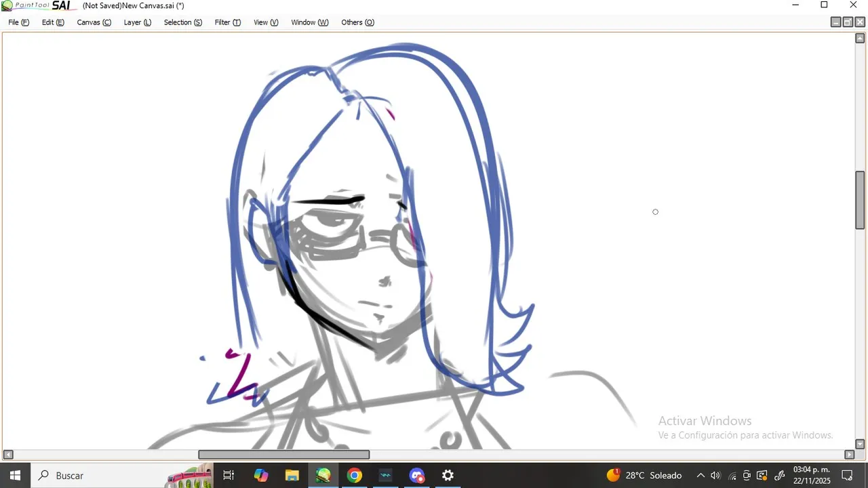
Task: Click the PaintTool SAI taskbar icon
Action: tap(323, 475)
